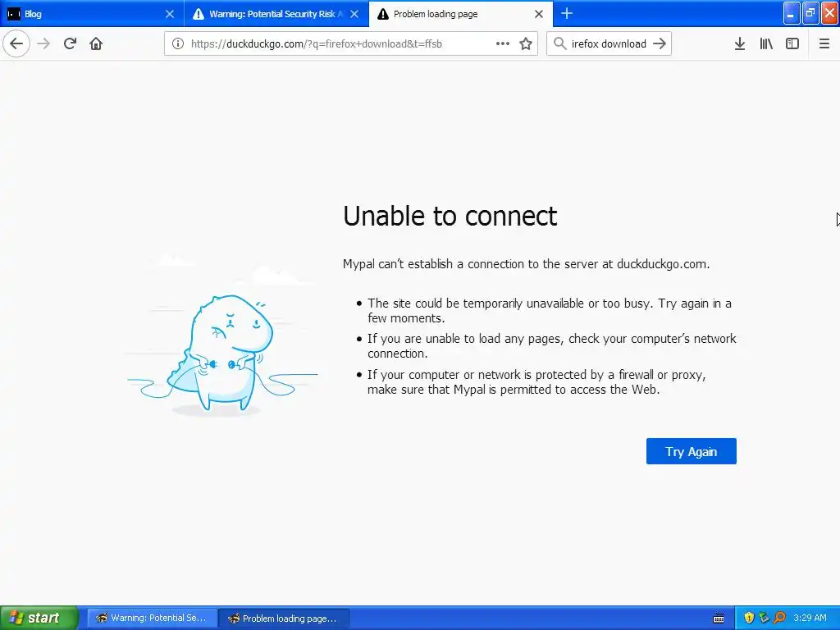Open the downloads panel
840x630 pixels.
click(740, 43)
